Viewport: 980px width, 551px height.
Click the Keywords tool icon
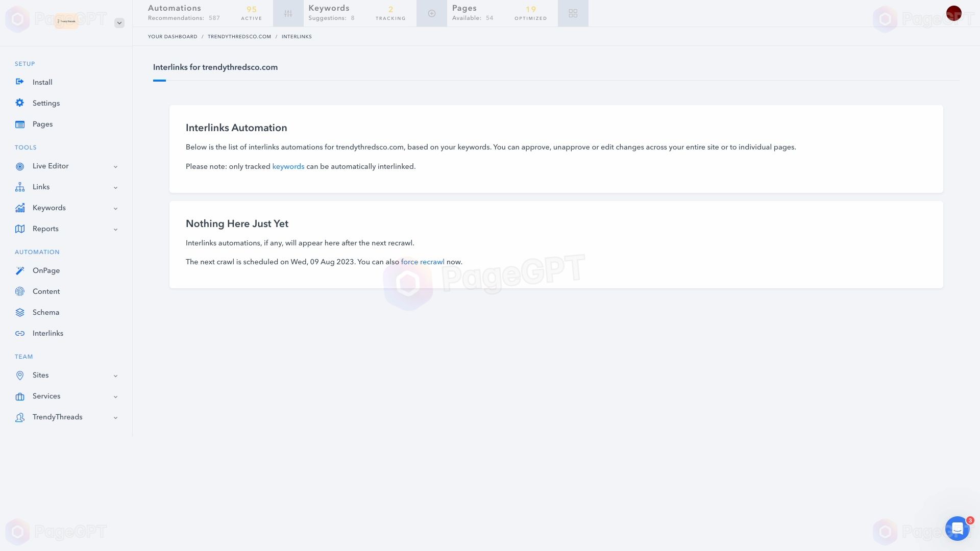pyautogui.click(x=19, y=207)
